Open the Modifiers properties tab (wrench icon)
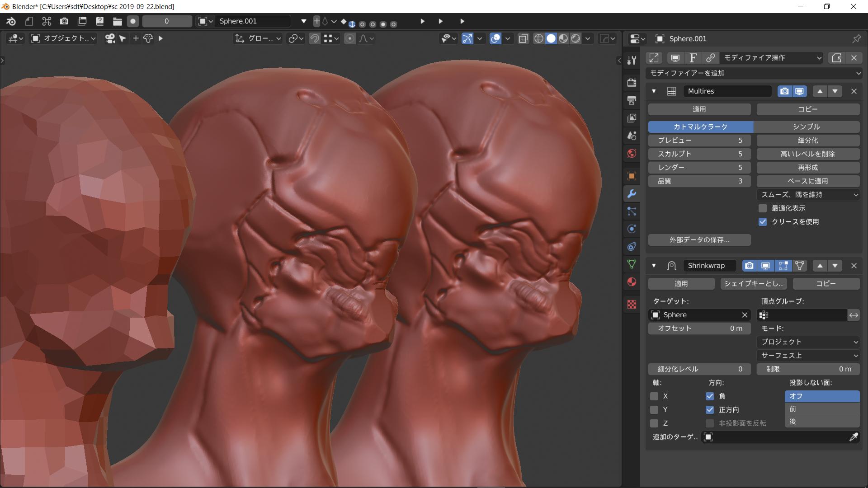The image size is (868, 488). click(x=632, y=194)
